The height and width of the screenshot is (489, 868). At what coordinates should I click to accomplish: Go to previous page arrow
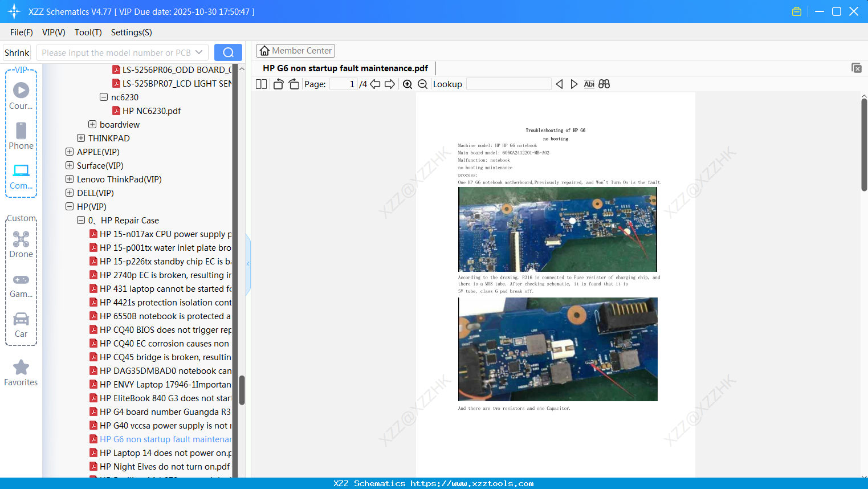(x=375, y=84)
